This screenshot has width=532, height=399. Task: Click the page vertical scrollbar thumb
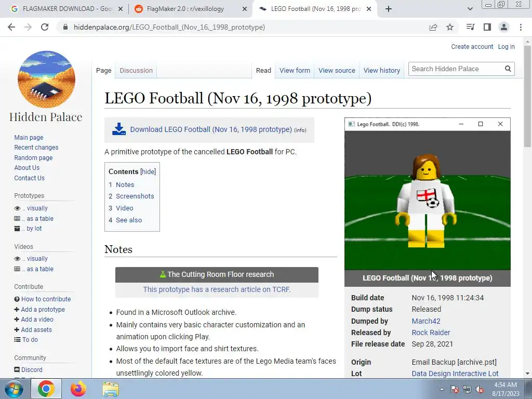point(527,96)
